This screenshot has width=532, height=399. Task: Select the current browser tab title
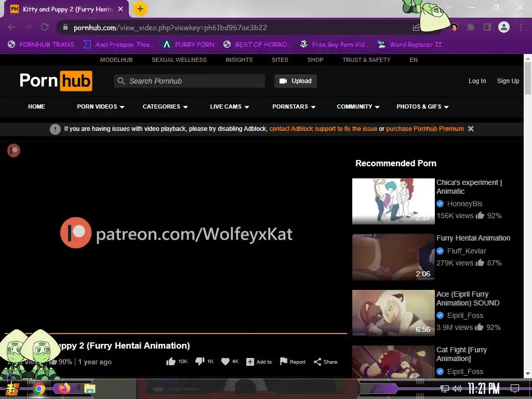[x=68, y=9]
